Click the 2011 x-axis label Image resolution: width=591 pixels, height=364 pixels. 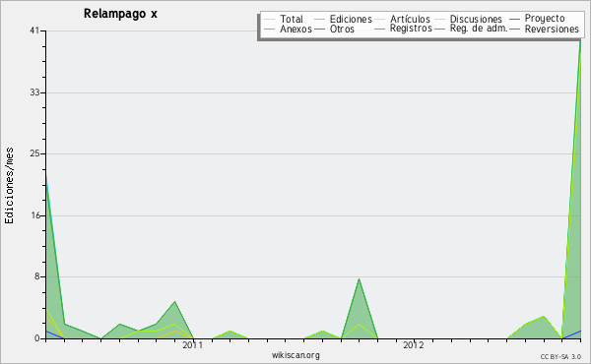193,344
